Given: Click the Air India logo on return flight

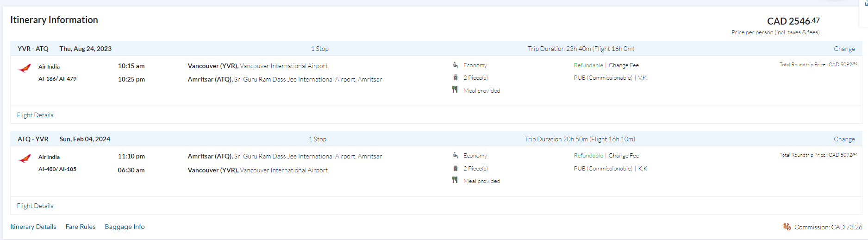Looking at the screenshot, I should click(x=25, y=159).
